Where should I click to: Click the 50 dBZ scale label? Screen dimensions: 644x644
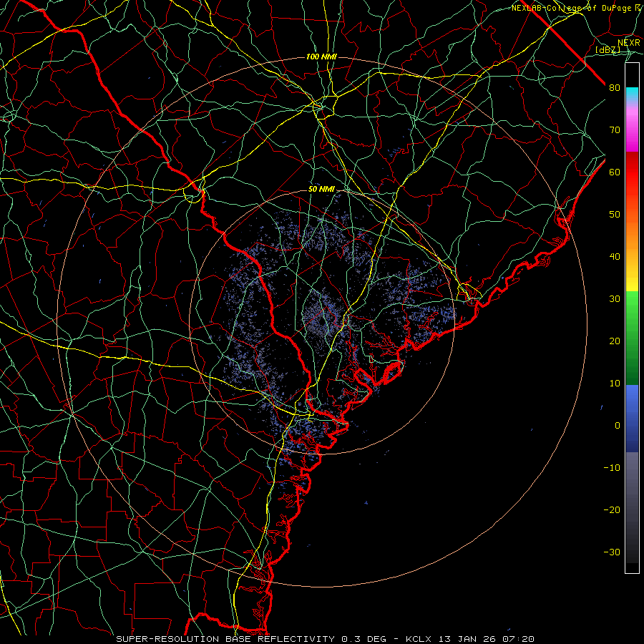tap(615, 215)
